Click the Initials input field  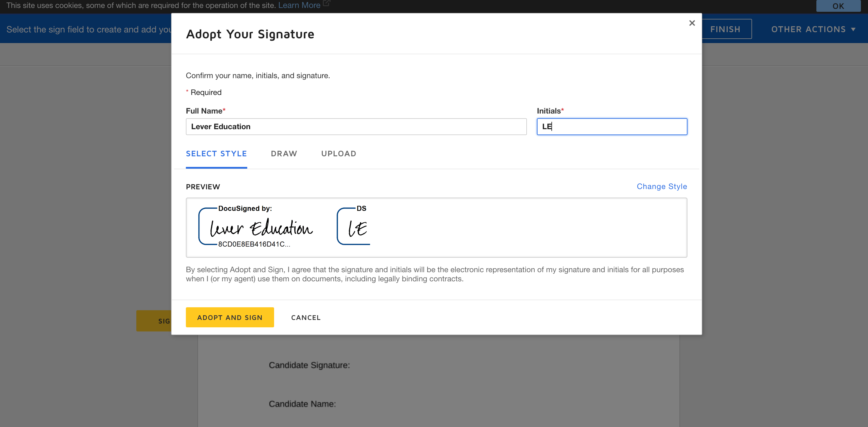point(612,127)
